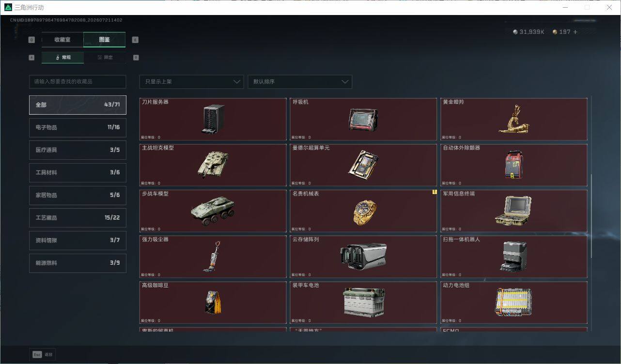
Task: Select the 军用信息终端 military terminal item
Action: pyautogui.click(x=514, y=211)
